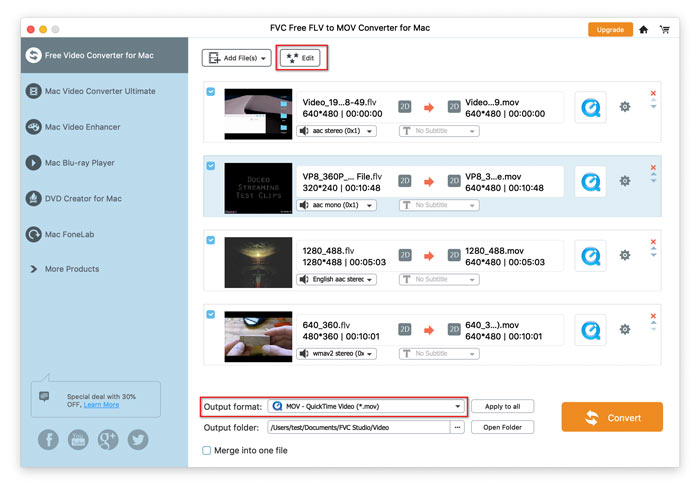Screen dimensions: 700x491
Task: Select thumbnail of VP8_360P File.flv
Action: pos(258,188)
